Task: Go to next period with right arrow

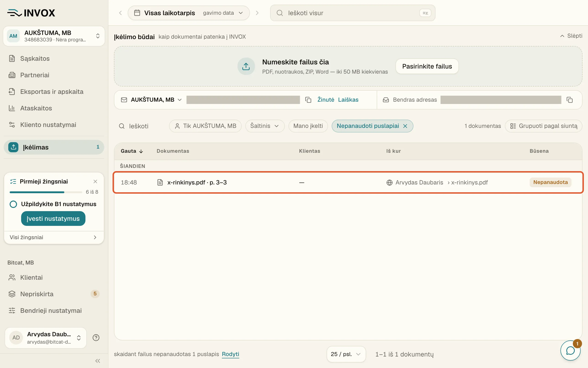Action: point(257,13)
